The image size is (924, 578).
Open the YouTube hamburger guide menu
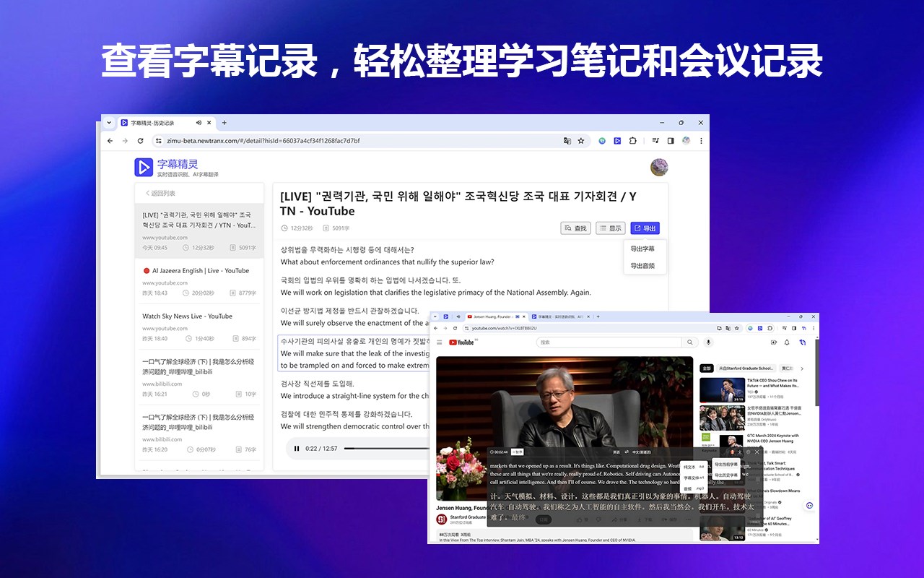point(439,342)
